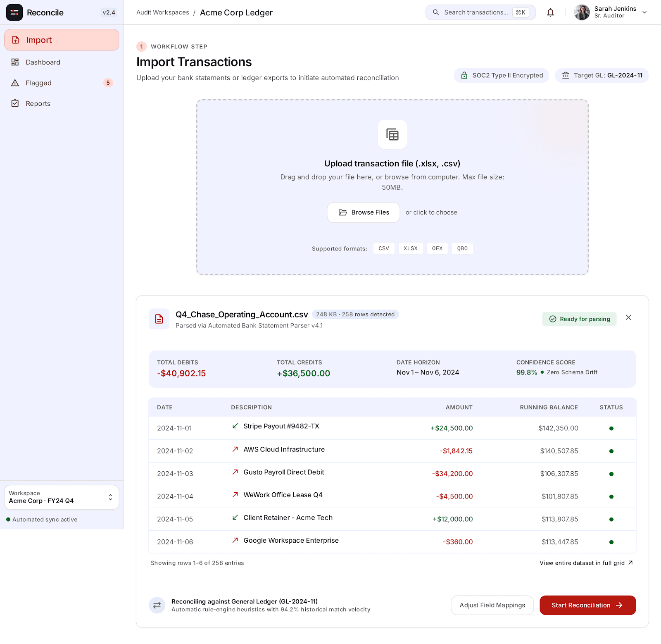Open the Acme Corp FY24 Q4 workspace switcher
The height and width of the screenshot is (644, 661).
[x=62, y=497]
